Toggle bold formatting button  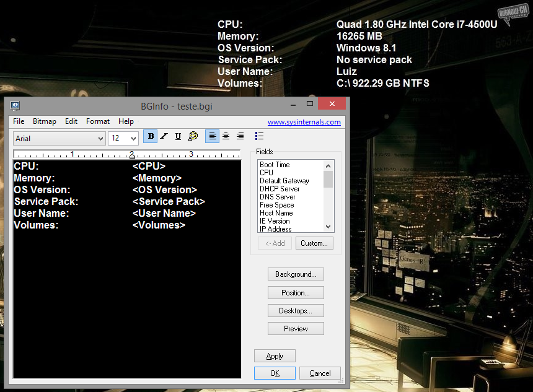point(151,136)
